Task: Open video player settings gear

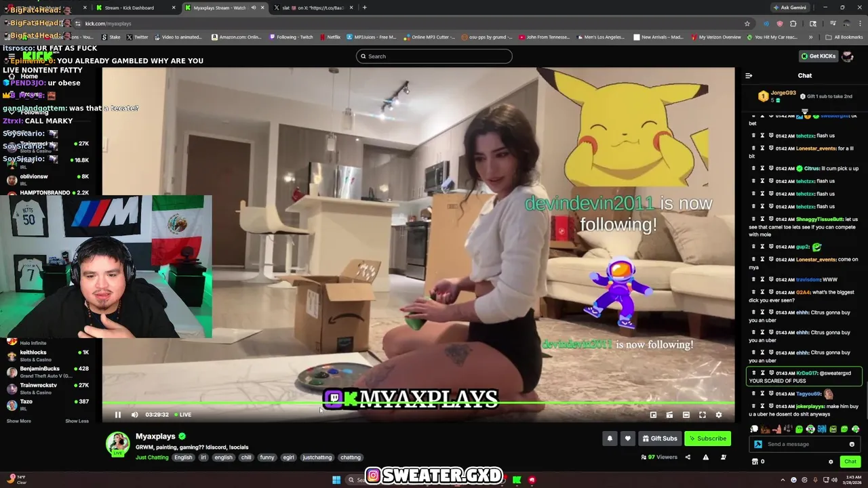Action: click(x=719, y=415)
